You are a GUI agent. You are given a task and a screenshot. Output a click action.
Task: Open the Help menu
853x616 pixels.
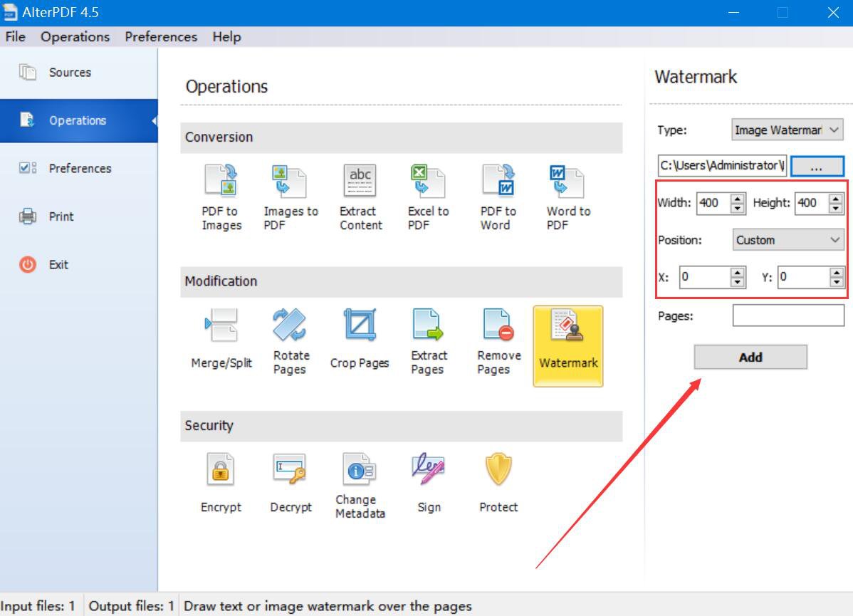click(226, 36)
